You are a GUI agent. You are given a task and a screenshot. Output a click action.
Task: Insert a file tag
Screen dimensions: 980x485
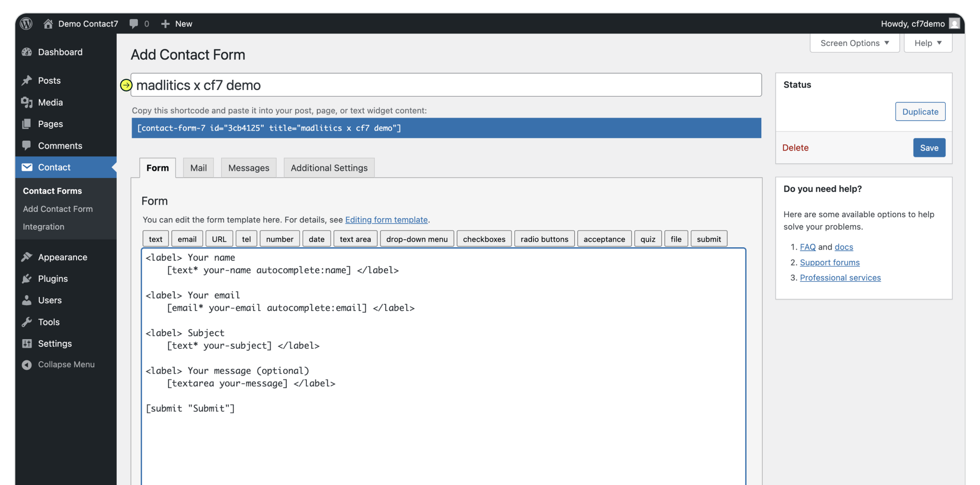click(x=676, y=239)
